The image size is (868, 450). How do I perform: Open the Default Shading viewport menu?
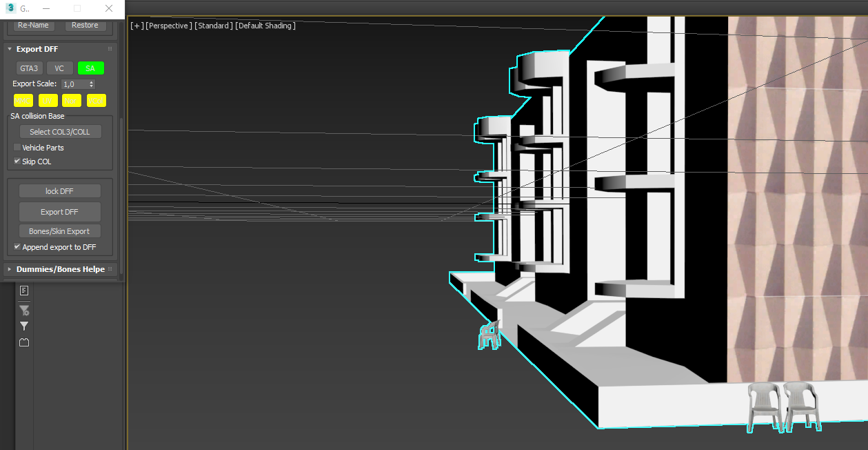coord(265,26)
